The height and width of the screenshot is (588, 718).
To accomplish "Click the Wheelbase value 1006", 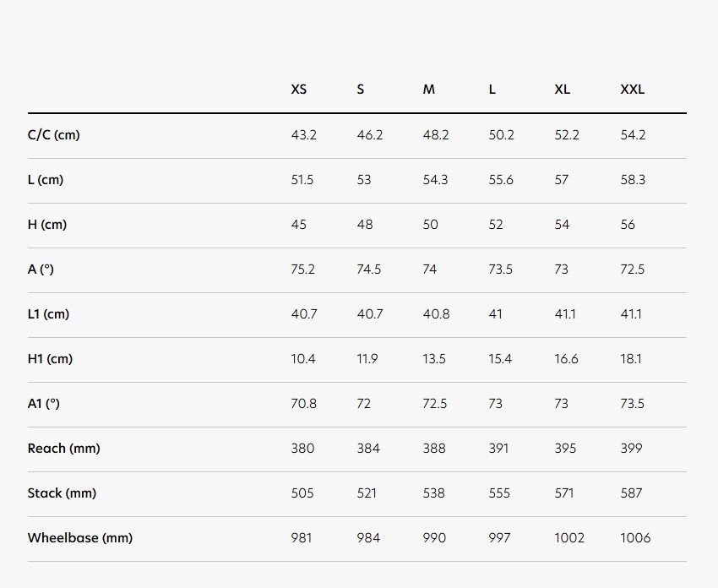I will tap(635, 537).
